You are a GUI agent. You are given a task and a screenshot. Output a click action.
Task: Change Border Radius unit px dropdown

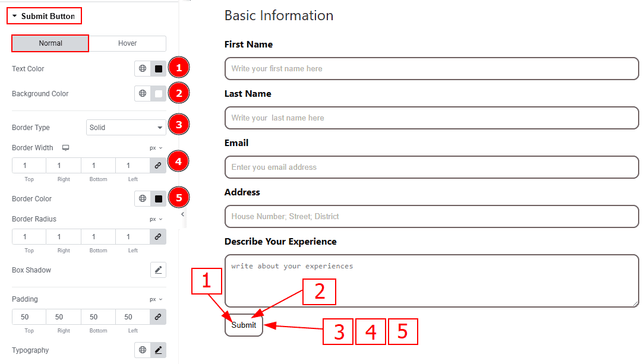pyautogui.click(x=156, y=219)
